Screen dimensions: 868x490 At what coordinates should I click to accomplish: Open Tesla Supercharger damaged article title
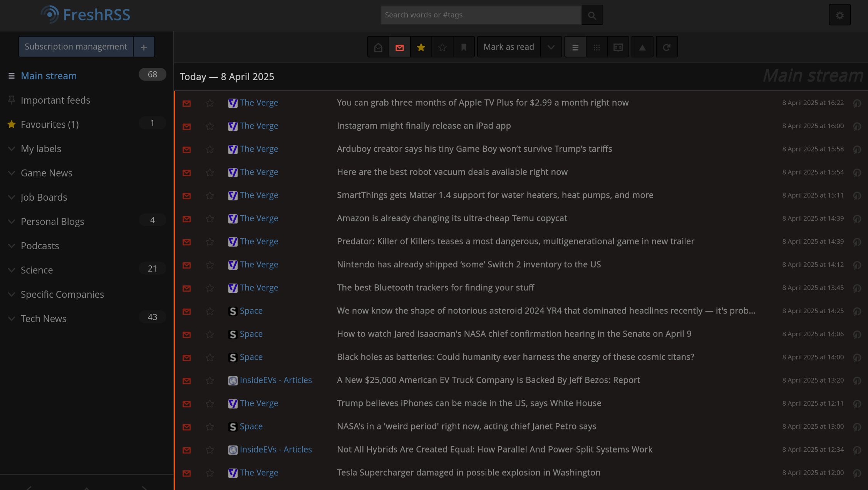[468, 473]
